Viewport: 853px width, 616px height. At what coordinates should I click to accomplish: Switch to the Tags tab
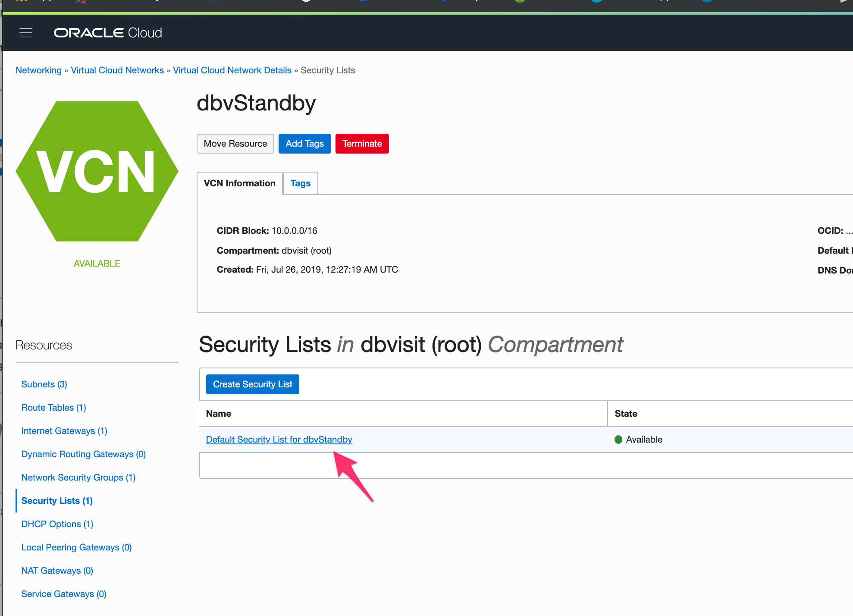click(301, 183)
